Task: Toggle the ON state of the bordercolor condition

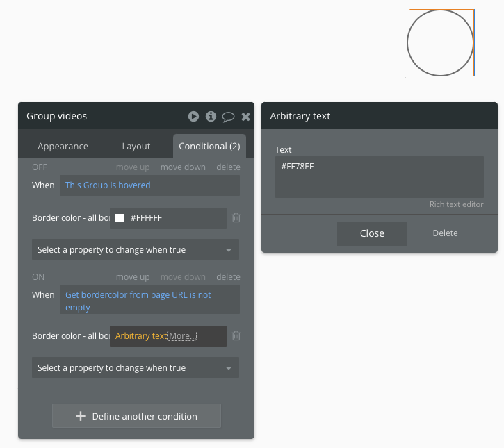Action: pyautogui.click(x=38, y=277)
